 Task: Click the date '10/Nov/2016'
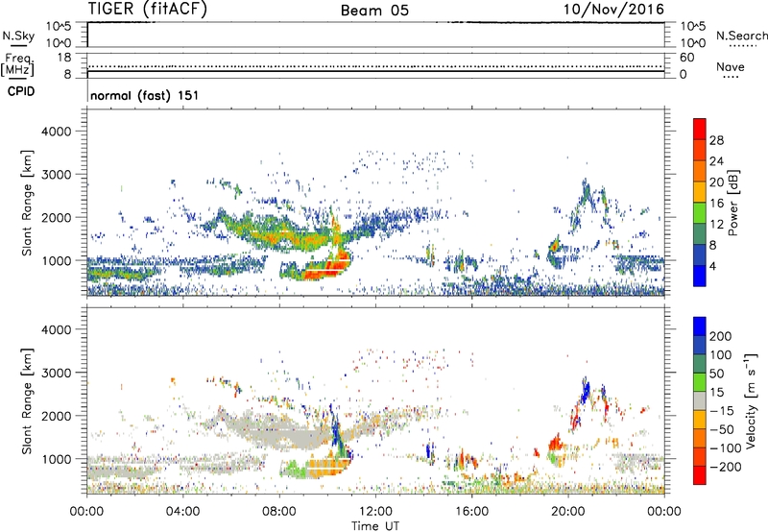tap(613, 9)
